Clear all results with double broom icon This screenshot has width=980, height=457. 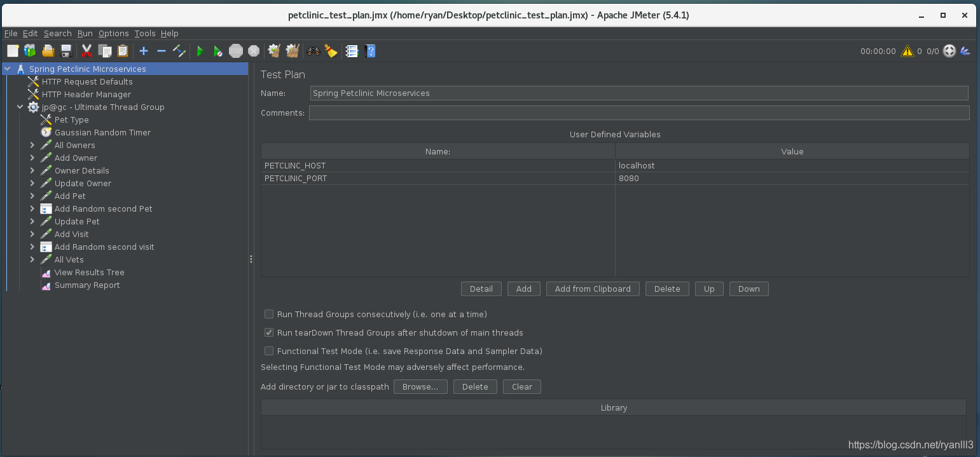click(292, 51)
